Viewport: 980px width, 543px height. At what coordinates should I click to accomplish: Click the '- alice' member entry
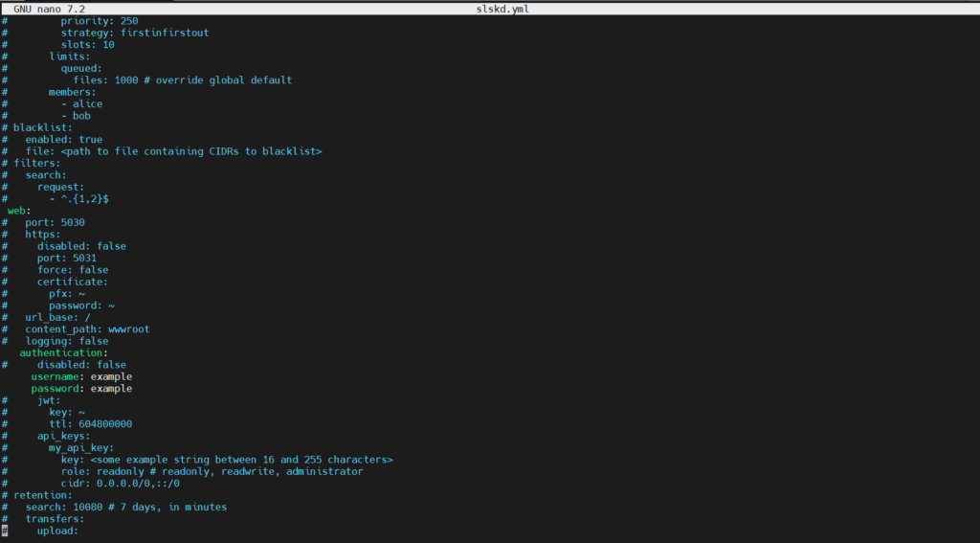(82, 104)
